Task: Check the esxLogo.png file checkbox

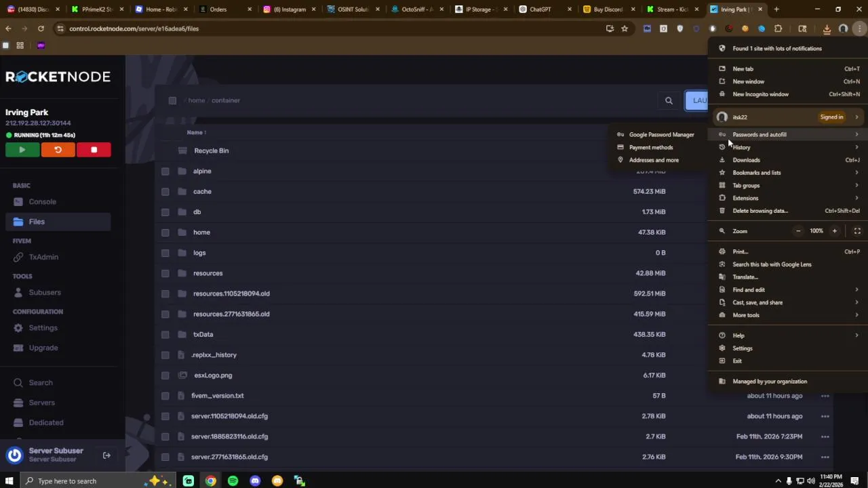Action: pyautogui.click(x=165, y=375)
